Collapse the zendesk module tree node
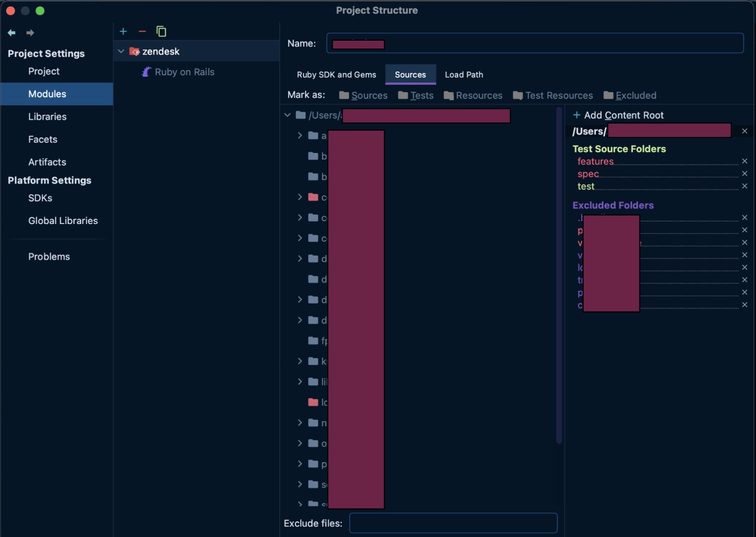 click(x=121, y=51)
